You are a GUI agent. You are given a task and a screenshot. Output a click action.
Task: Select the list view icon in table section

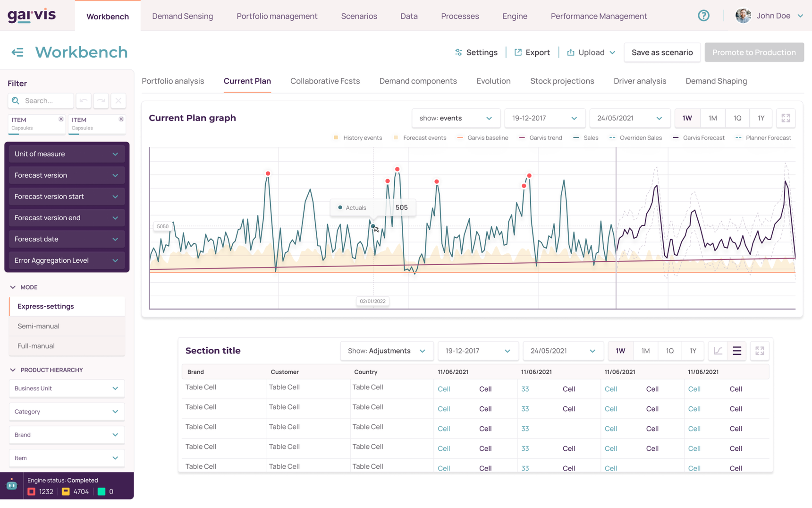(x=737, y=351)
